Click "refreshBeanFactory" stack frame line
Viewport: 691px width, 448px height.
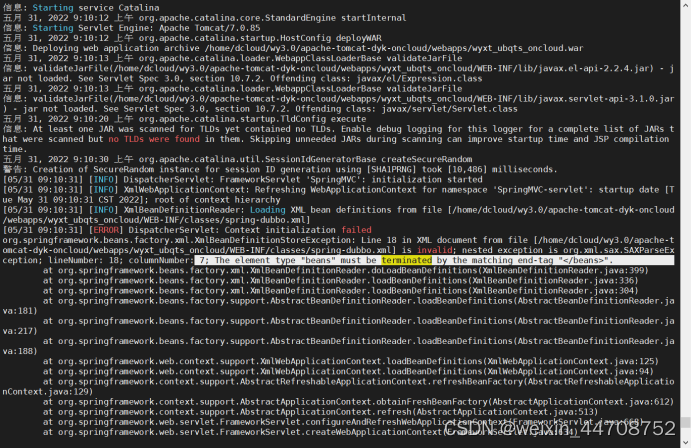click(x=338, y=387)
